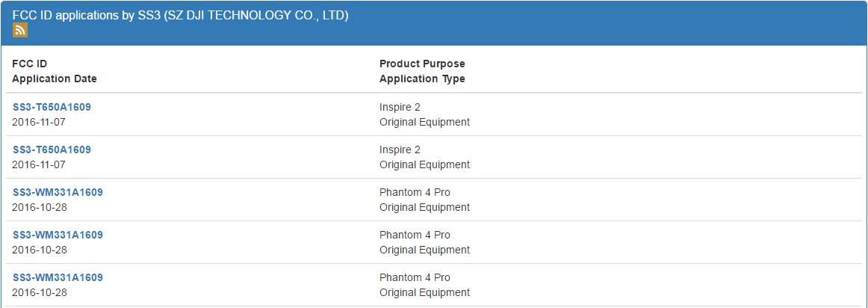Click the Application Date column header
The image size is (868, 308).
tap(55, 78)
